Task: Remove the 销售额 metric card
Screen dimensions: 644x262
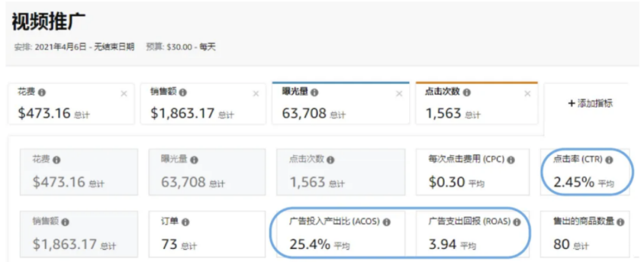Action: click(x=256, y=94)
